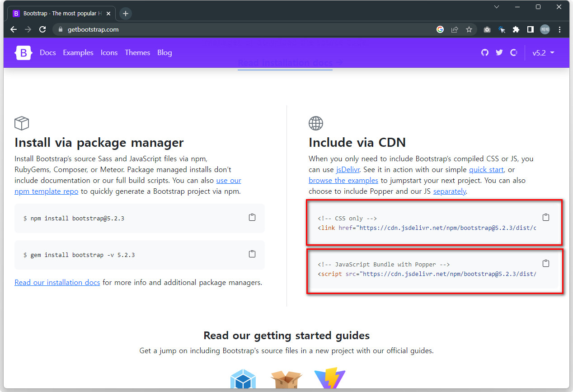Screen dimensions: 573x392
Task: Click the CSS only comment line
Action: click(347, 218)
